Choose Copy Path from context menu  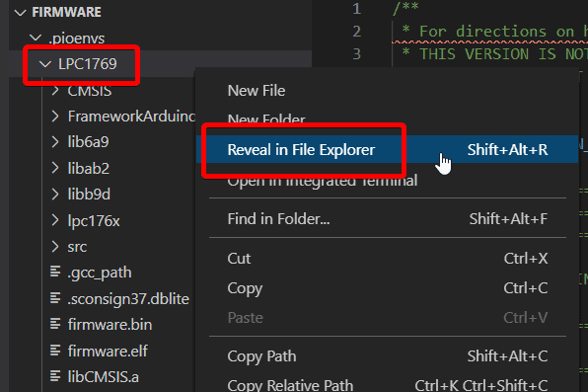pos(387,355)
